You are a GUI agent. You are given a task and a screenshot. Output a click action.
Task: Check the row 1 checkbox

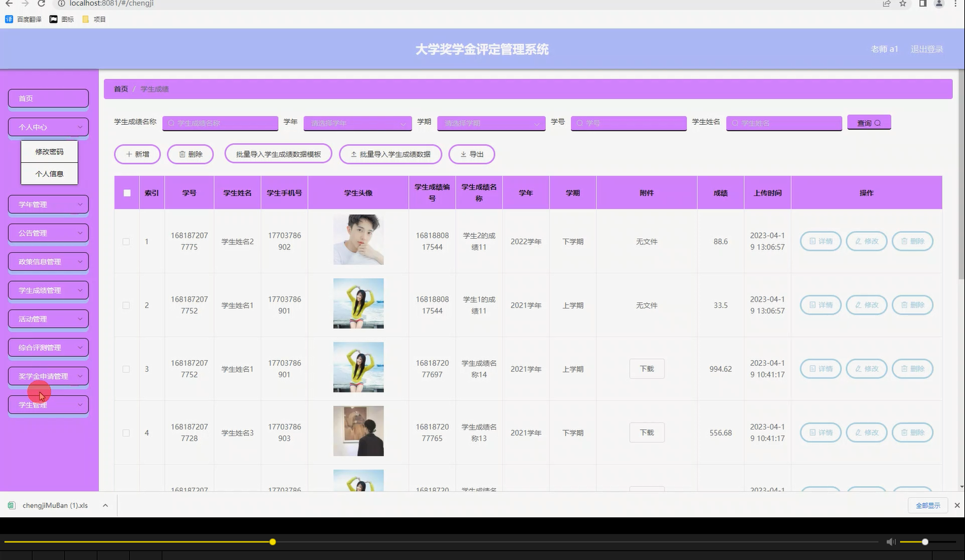126,242
